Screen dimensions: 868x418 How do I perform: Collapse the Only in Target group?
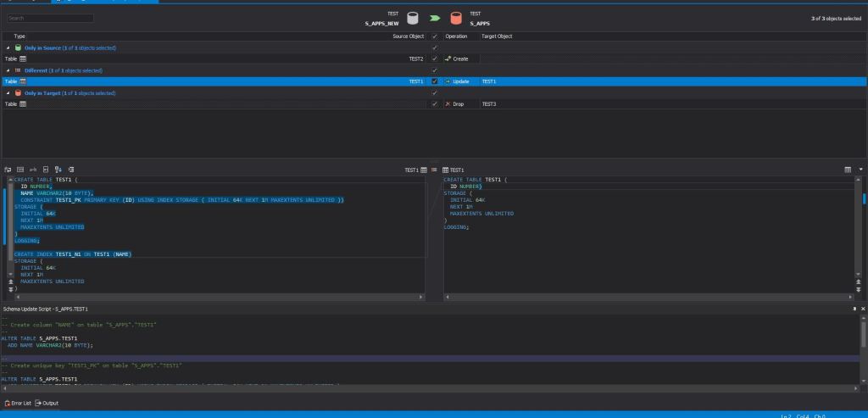[x=8, y=93]
